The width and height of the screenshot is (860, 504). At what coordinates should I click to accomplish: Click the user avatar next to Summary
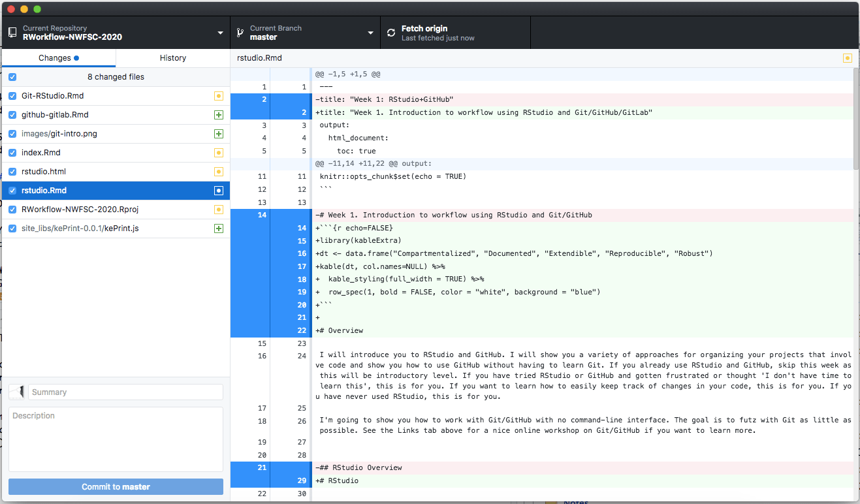click(17, 392)
